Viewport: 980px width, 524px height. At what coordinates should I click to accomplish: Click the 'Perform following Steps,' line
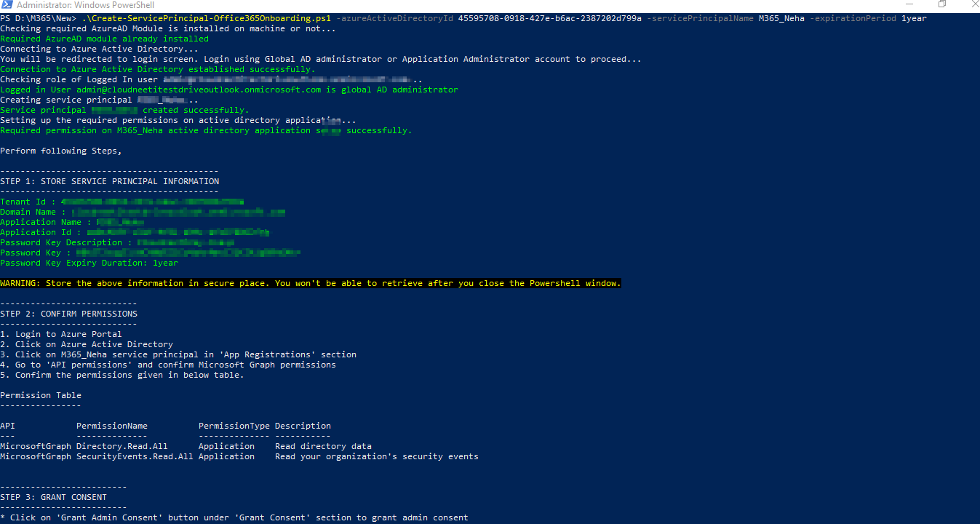pos(61,151)
